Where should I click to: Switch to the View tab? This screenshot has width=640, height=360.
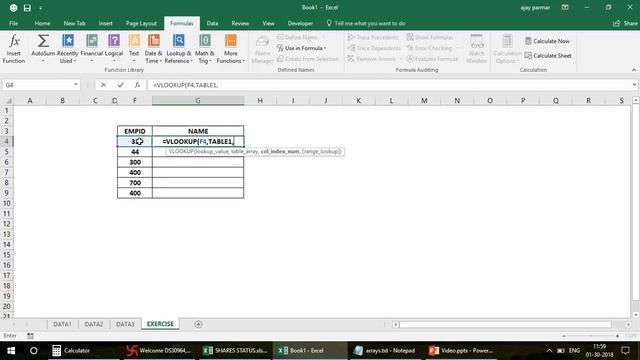(x=269, y=23)
